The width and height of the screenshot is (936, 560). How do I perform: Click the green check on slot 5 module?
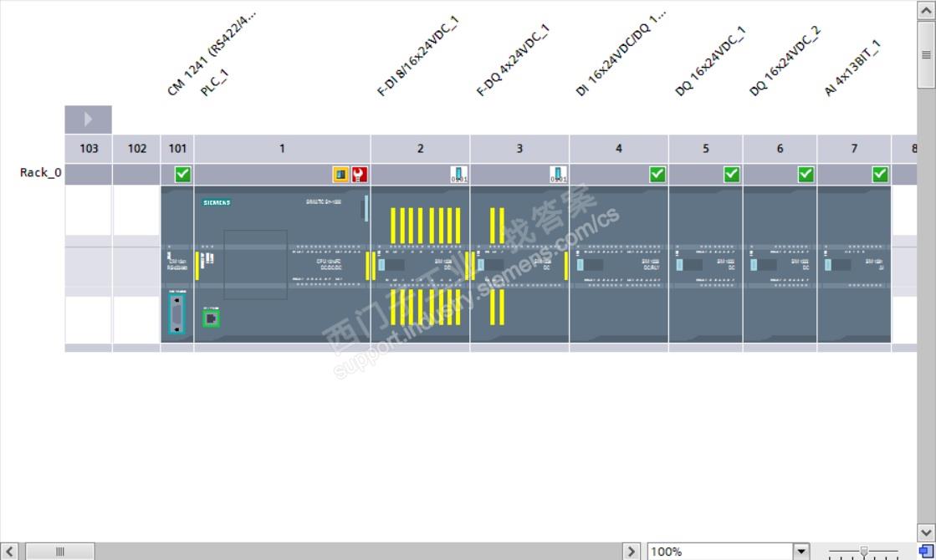pos(731,174)
